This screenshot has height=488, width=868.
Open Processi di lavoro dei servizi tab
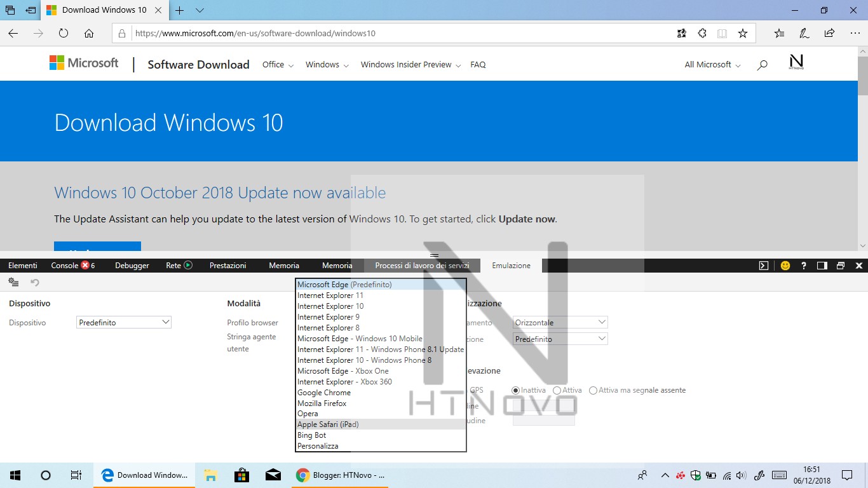(x=422, y=266)
